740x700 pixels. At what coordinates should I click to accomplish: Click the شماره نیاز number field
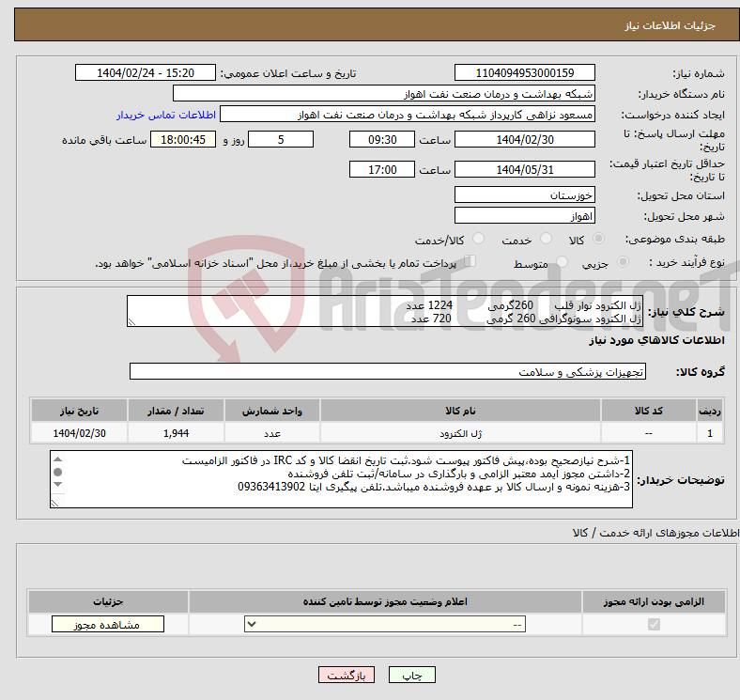click(x=524, y=73)
